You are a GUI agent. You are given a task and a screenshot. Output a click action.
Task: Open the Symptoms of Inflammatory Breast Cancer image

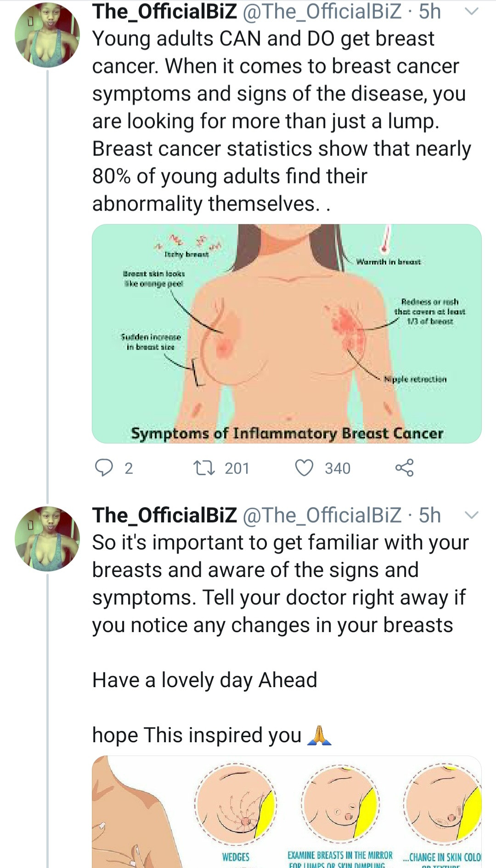(x=287, y=333)
